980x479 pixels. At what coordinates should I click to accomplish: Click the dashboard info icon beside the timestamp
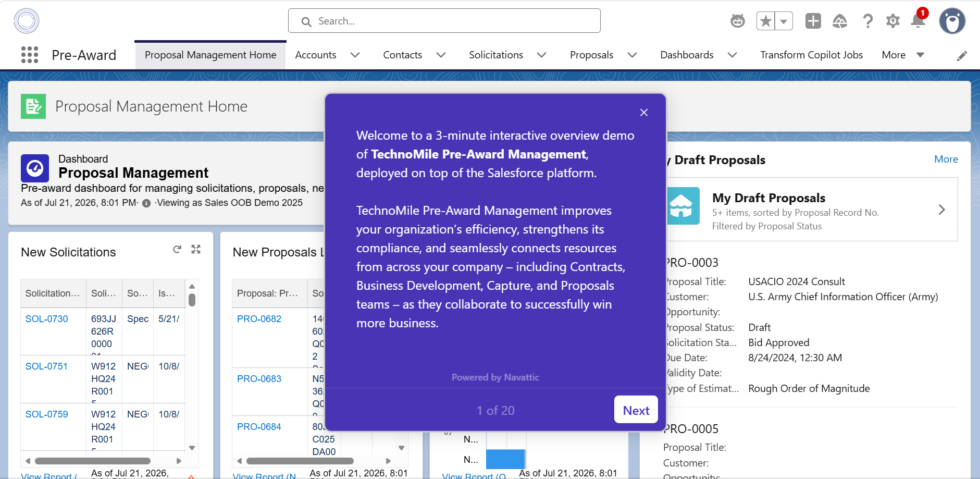[x=146, y=203]
